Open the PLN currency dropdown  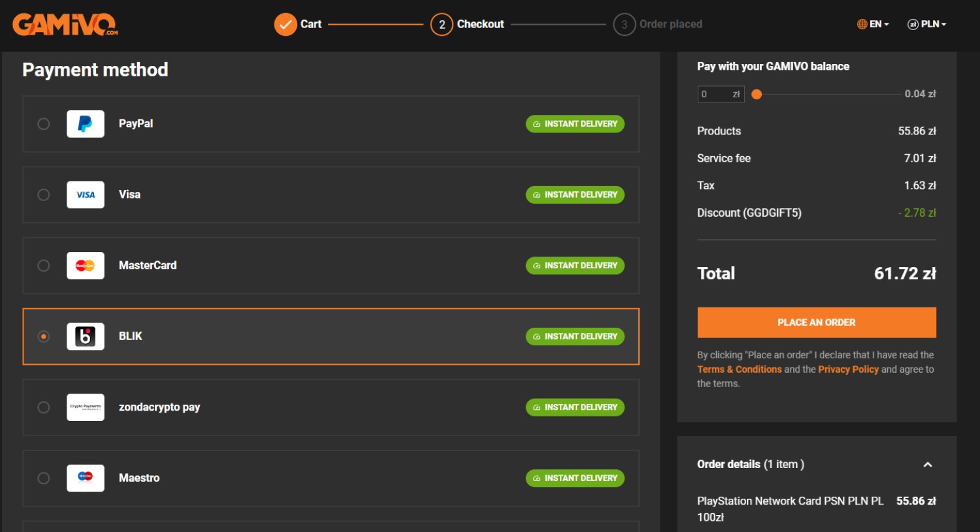pyautogui.click(x=927, y=24)
